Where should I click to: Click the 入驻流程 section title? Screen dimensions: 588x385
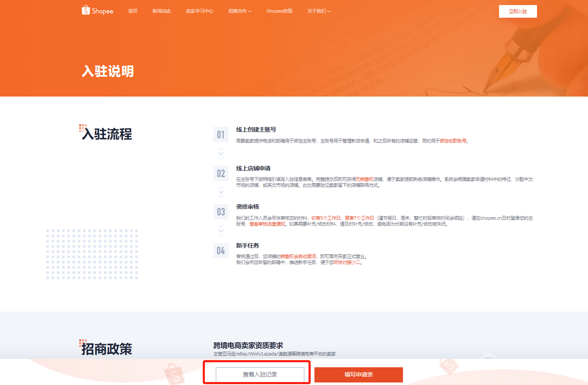pos(107,134)
